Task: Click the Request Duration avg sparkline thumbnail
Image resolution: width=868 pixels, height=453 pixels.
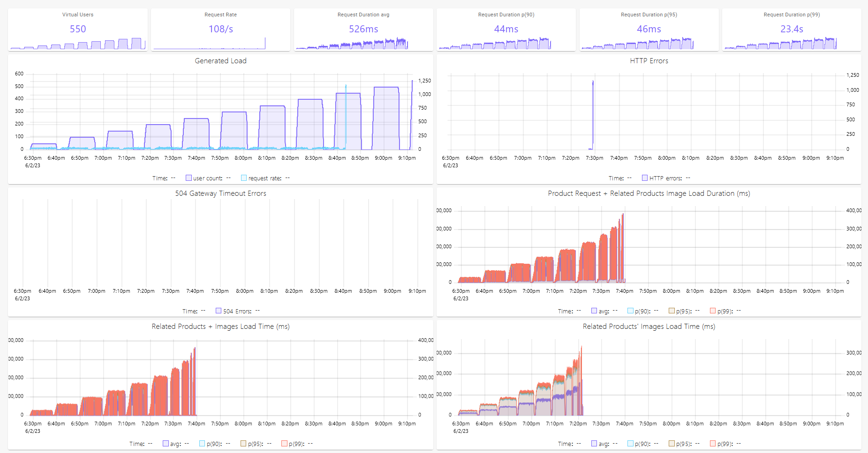Action: [x=363, y=45]
